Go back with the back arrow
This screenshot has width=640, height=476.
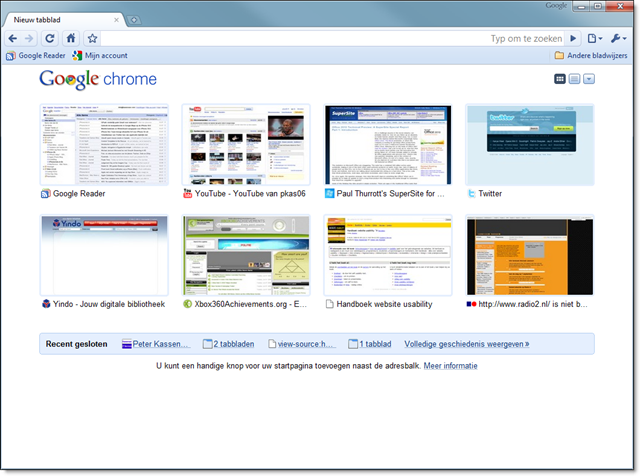(13, 38)
